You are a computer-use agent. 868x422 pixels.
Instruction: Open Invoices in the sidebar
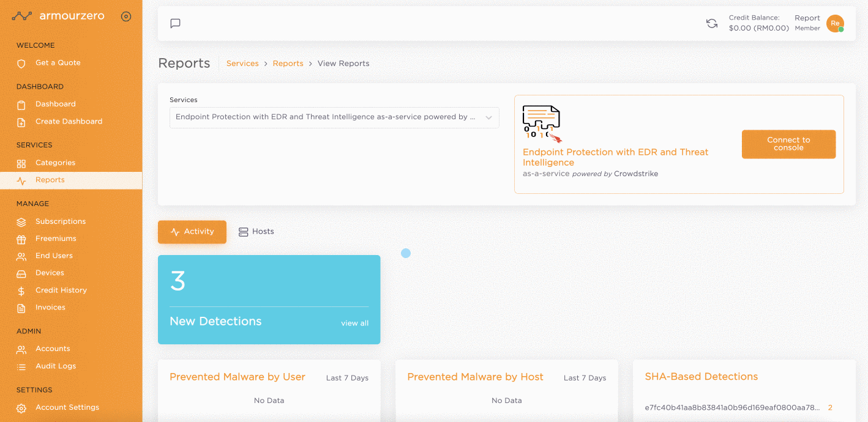[50, 308]
